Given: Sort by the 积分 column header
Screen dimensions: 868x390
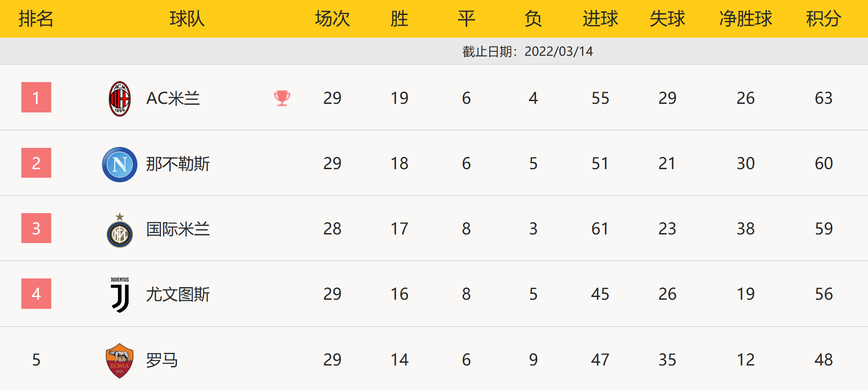Looking at the screenshot, I should tap(823, 19).
